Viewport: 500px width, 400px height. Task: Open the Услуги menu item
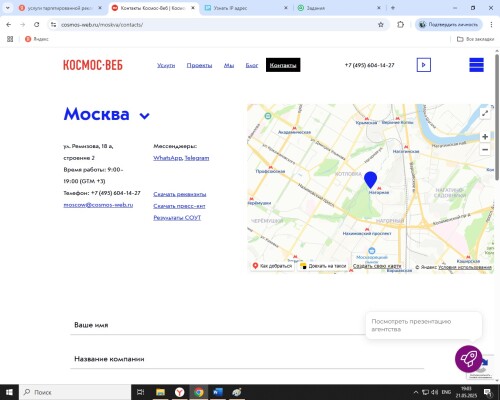coord(166,65)
